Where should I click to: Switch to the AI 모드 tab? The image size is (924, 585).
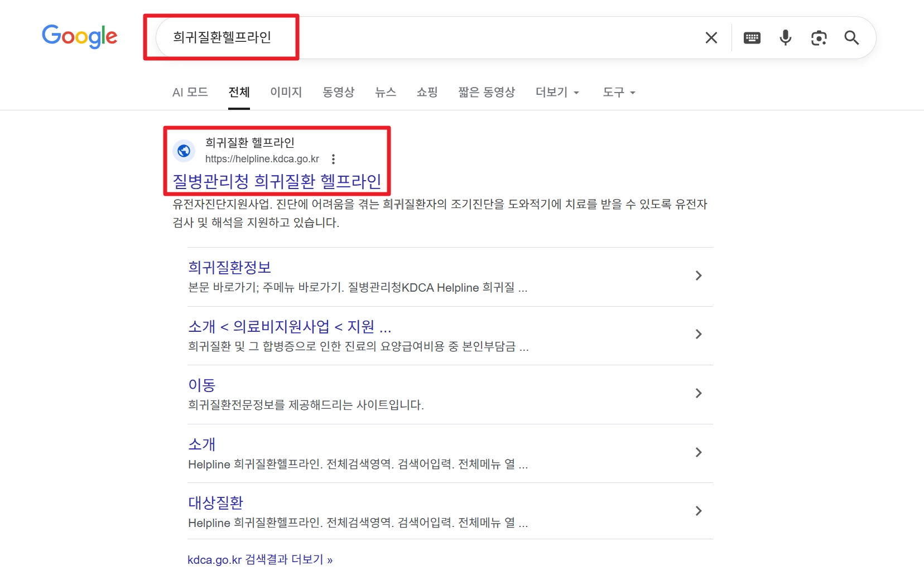click(190, 93)
